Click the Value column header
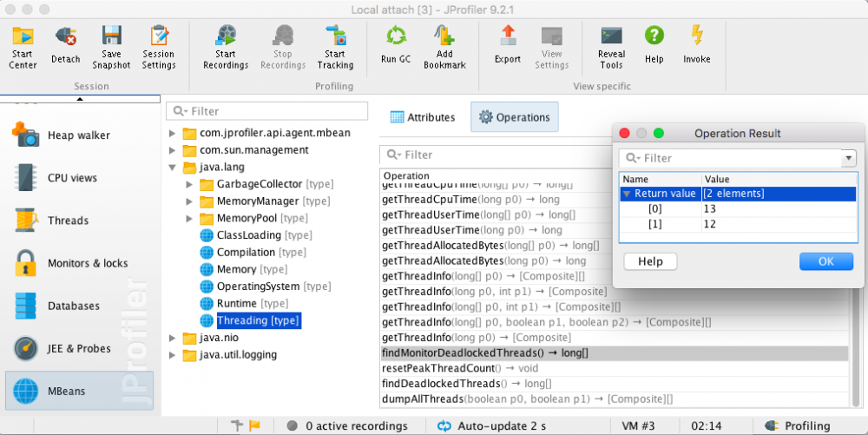The image size is (868, 435). tap(779, 180)
